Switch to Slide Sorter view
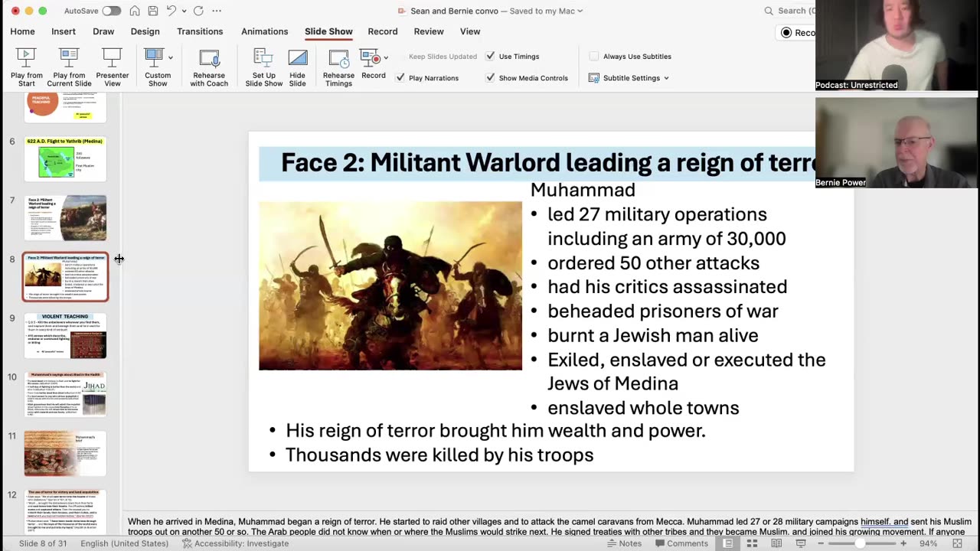The image size is (980, 551). tap(752, 543)
